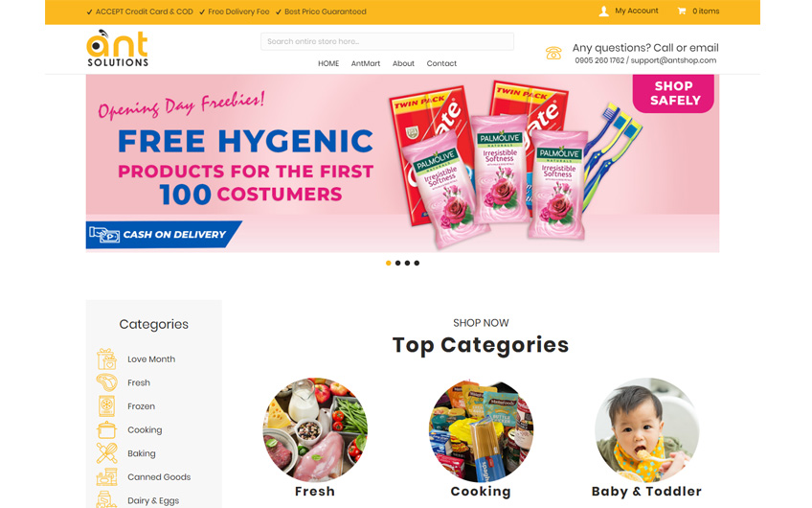Image resolution: width=812 pixels, height=508 pixels.
Task: Click the Baking whisk icon
Action: click(x=106, y=453)
